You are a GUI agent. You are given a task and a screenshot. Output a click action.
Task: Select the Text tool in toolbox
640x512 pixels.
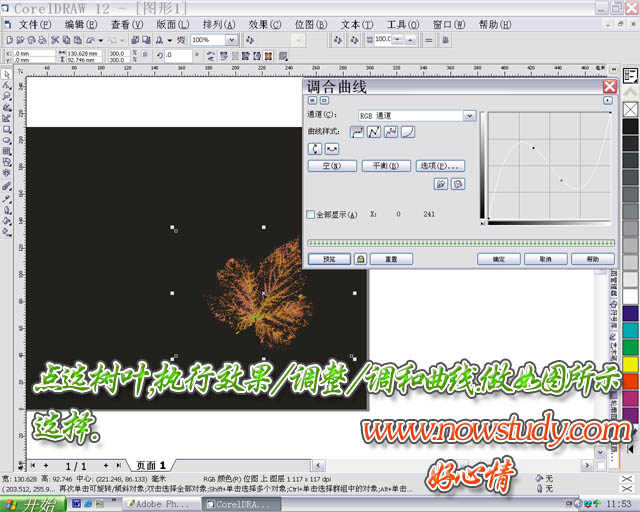7,173
